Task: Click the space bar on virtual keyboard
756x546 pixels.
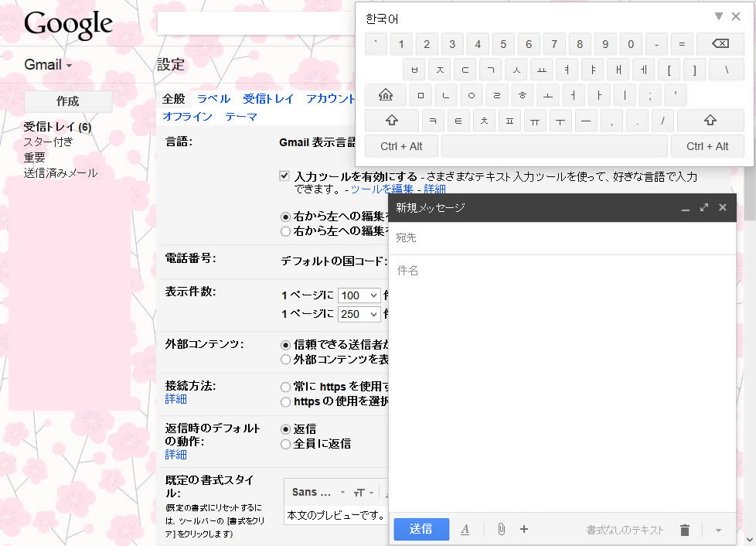Action: click(554, 146)
